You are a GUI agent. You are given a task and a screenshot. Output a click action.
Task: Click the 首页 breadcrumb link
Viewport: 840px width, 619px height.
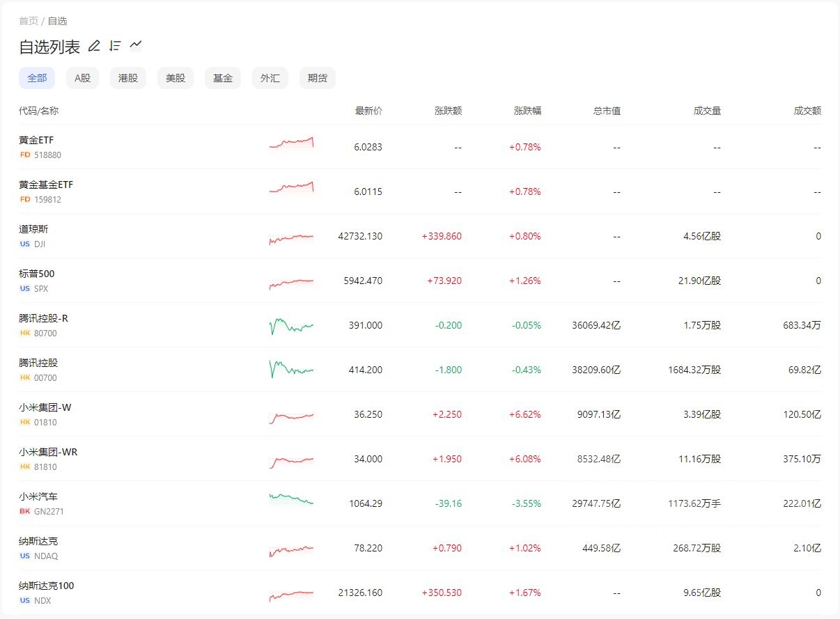pos(28,21)
